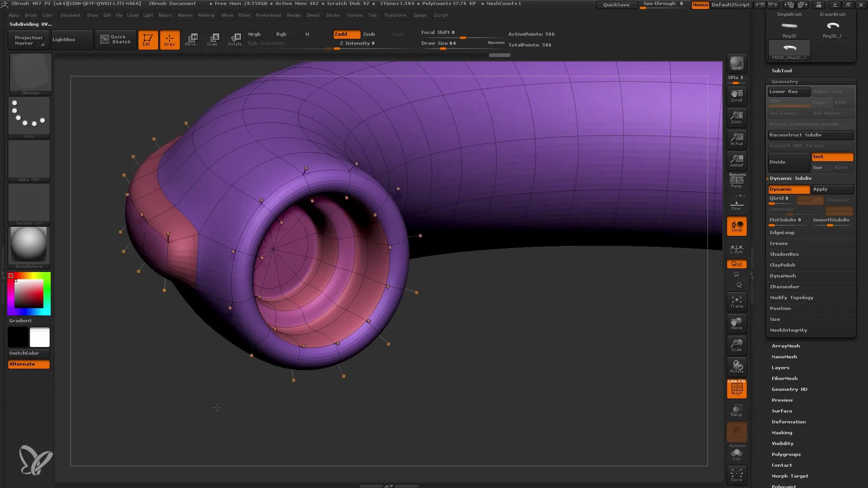The width and height of the screenshot is (868, 488).
Task: Toggle Dynamic Subdiv on or off
Action: (x=789, y=189)
